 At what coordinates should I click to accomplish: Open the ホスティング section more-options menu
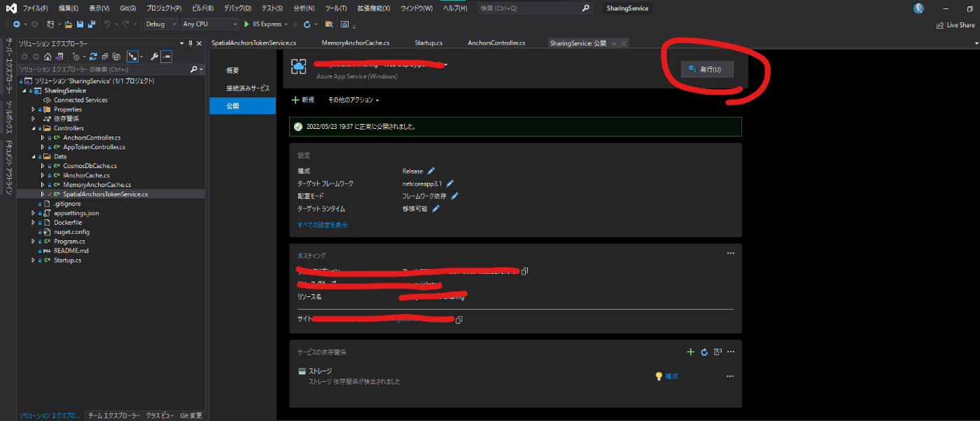tap(730, 253)
